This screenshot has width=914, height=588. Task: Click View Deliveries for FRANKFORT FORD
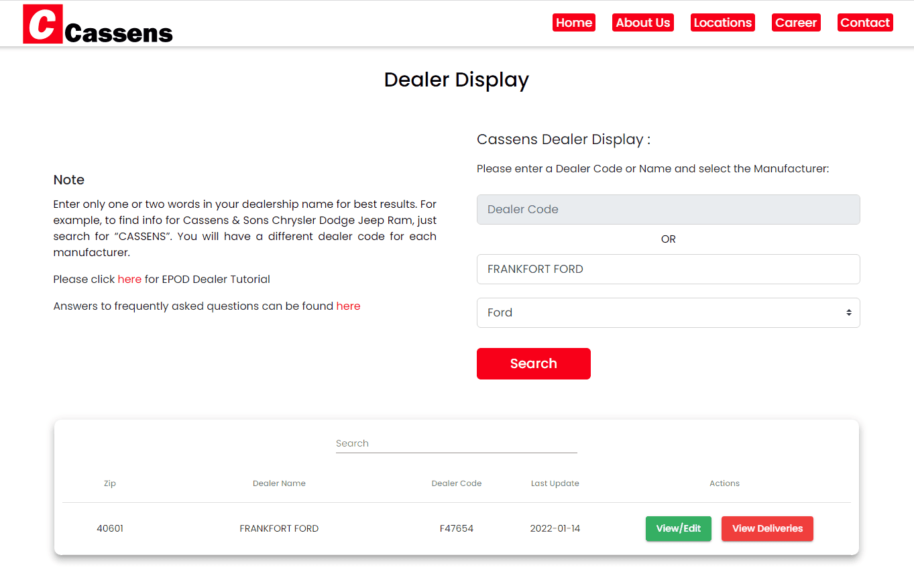click(766, 528)
